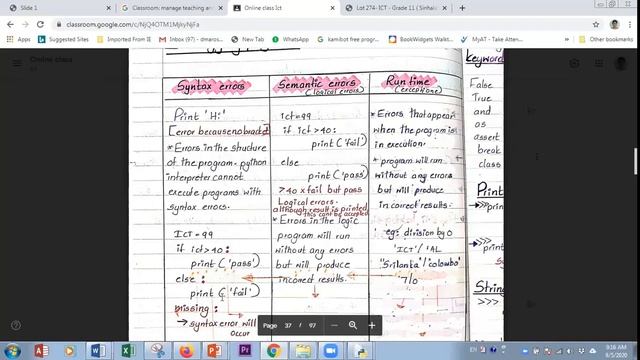Open a new browser tab
The height and width of the screenshot is (360, 640).
[462, 8]
